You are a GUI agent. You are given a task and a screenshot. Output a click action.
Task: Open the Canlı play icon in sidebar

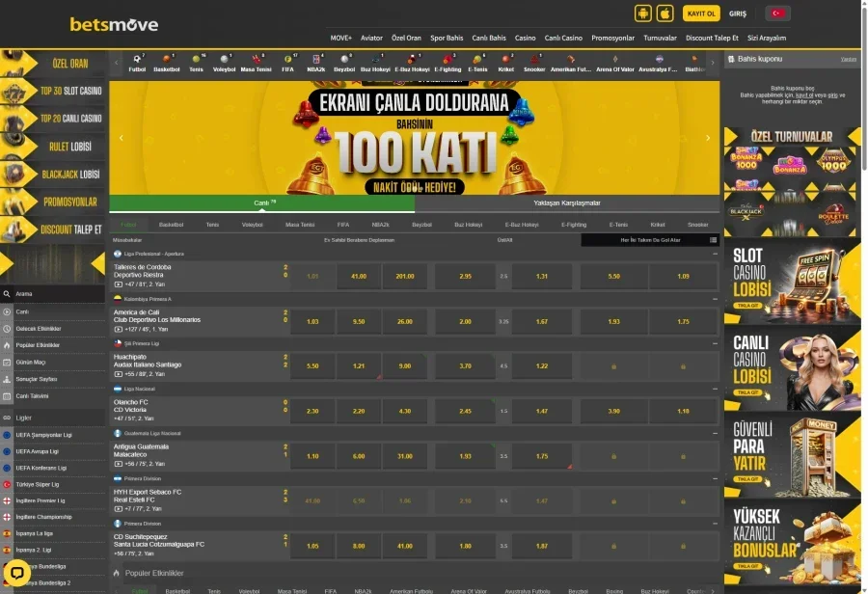7,311
